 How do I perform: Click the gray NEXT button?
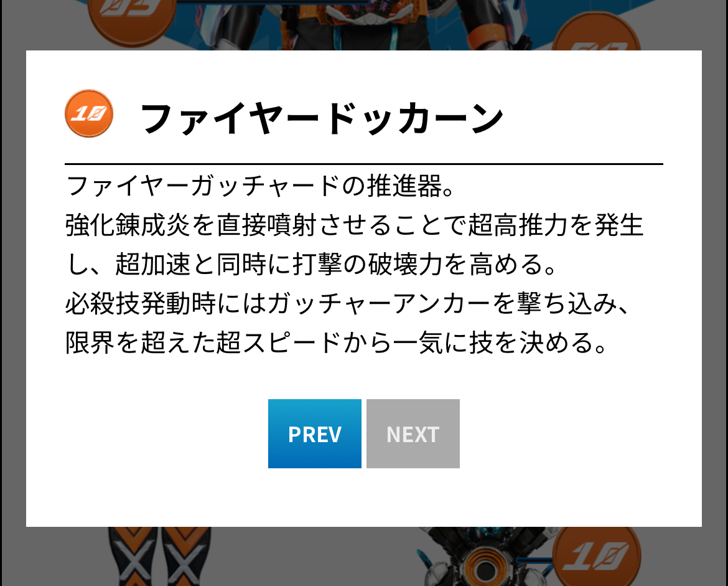point(413,433)
